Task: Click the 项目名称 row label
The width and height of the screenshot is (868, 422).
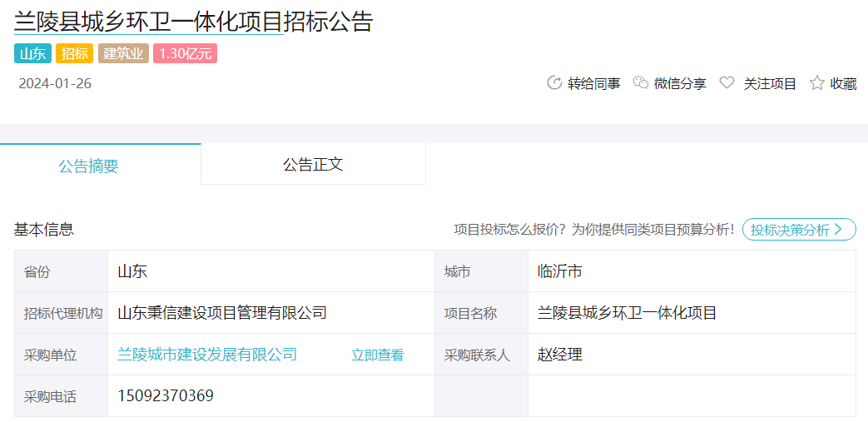Action: tap(470, 314)
